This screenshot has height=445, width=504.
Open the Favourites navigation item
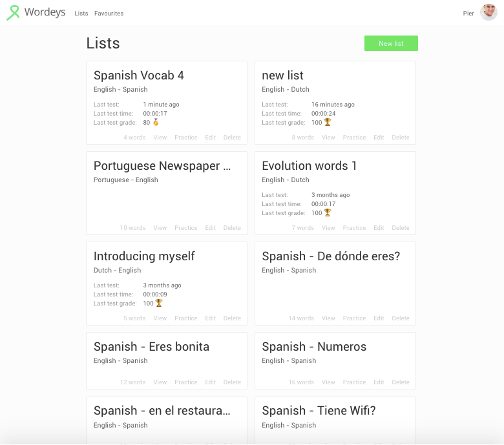[109, 13]
